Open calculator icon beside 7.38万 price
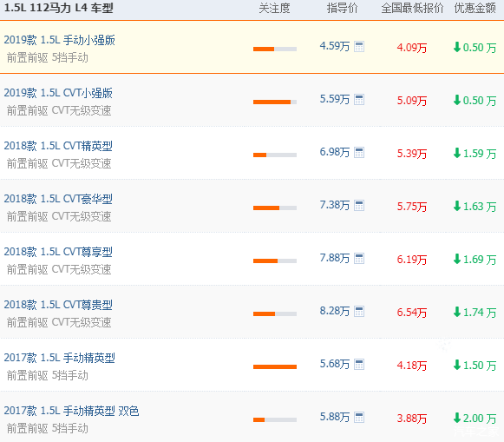The image size is (504, 442). 359,205
